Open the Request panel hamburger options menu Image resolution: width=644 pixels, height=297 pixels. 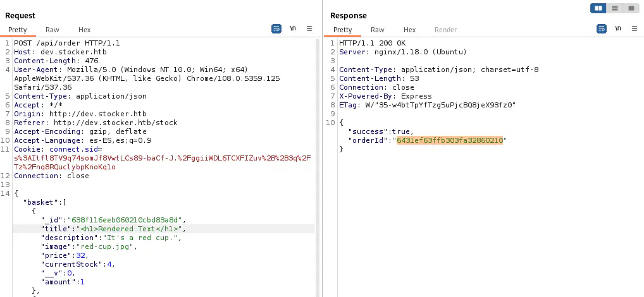click(x=309, y=29)
